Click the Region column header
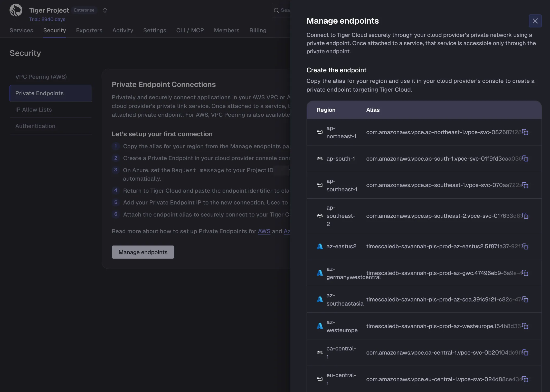 pyautogui.click(x=326, y=110)
